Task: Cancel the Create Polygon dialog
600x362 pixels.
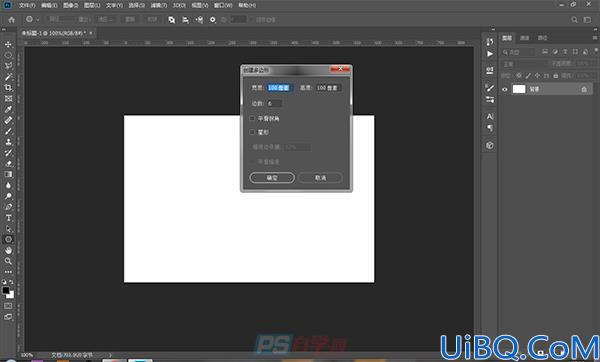Action: coord(320,178)
